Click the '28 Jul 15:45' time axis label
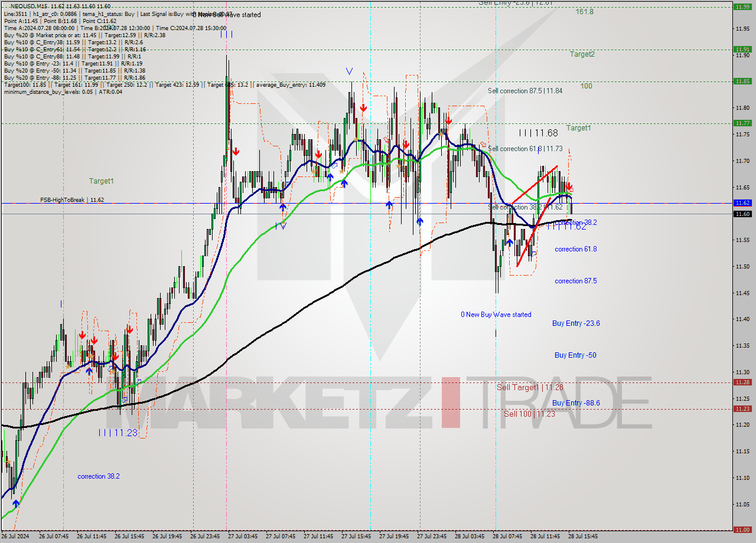 584,537
